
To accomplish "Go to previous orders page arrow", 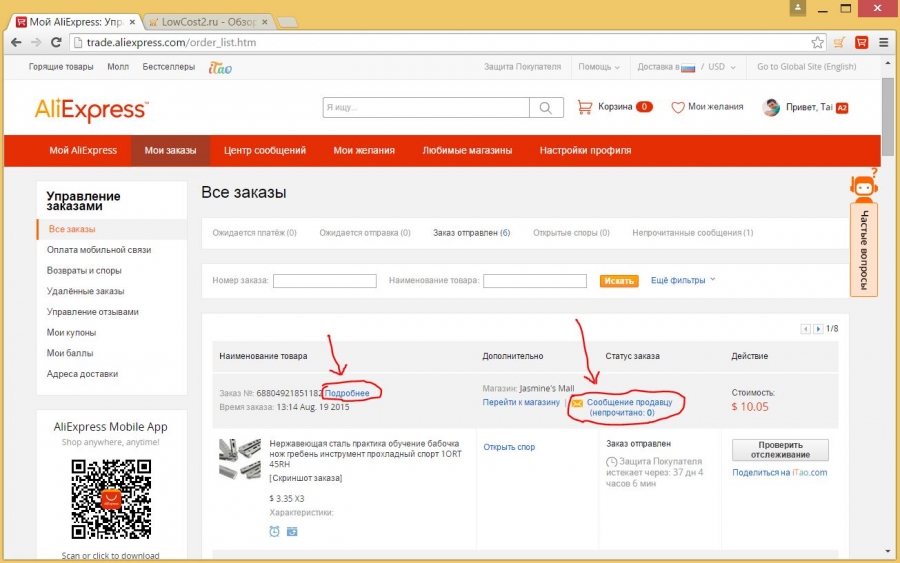I will (805, 329).
